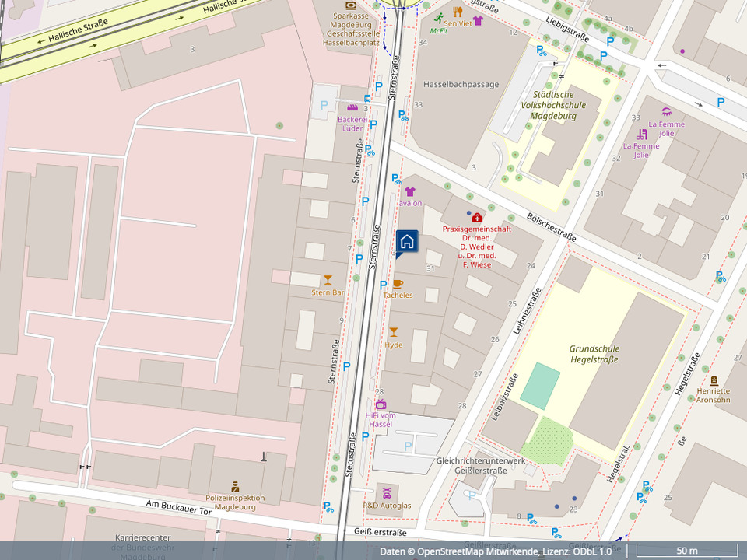Select the Stern Bar cocktail icon
The width and height of the screenshot is (747, 560).
(328, 280)
